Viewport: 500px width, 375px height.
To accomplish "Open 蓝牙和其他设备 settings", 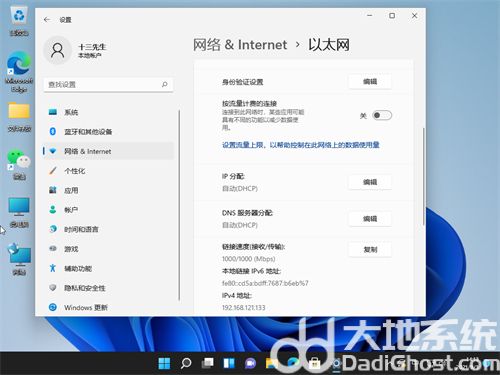I will coord(109,132).
